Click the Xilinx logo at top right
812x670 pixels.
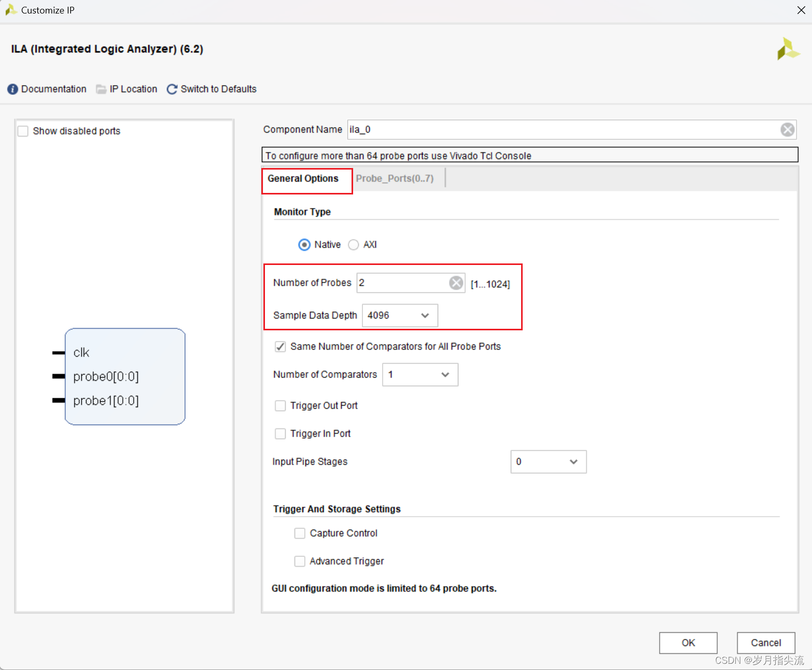788,49
